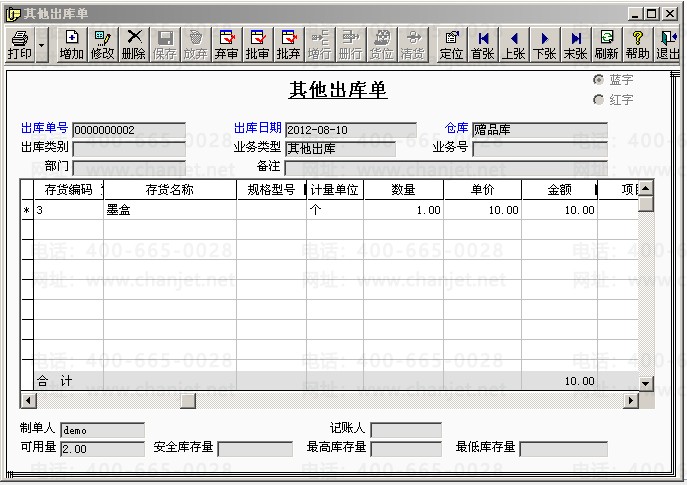Click the unit cell '个'

coord(335,210)
